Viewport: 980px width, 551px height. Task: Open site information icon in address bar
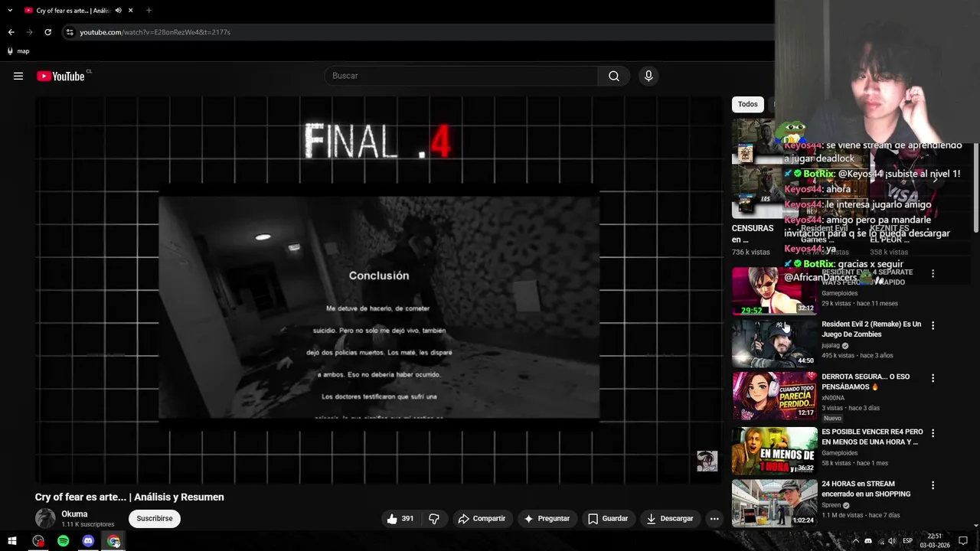[x=70, y=32]
